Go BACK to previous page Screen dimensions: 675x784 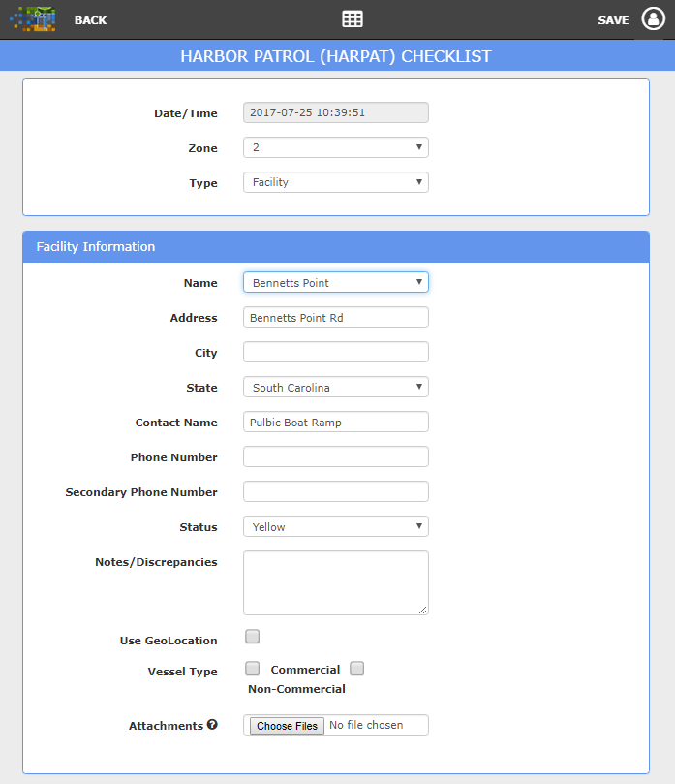click(90, 20)
